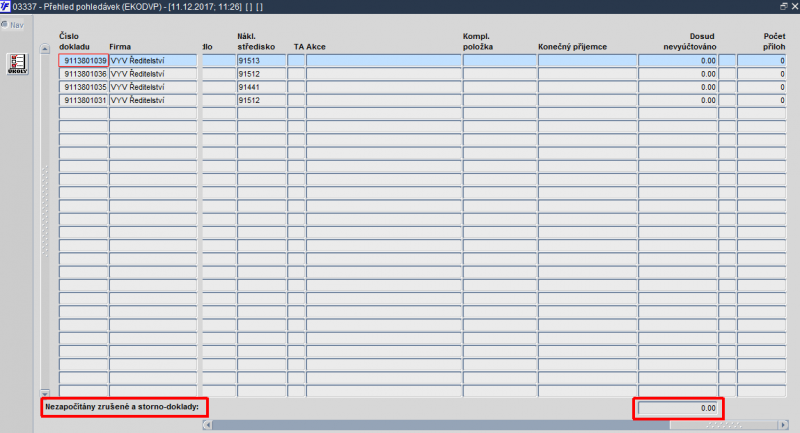Click the Firma column header
The image size is (800, 433).
(x=120, y=46)
